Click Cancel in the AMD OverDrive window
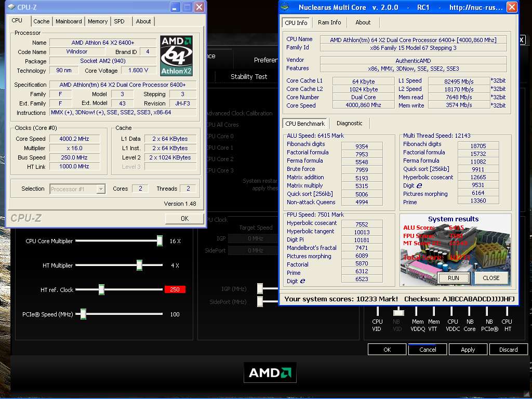The height and width of the screenshot is (399, 532). [x=428, y=350]
